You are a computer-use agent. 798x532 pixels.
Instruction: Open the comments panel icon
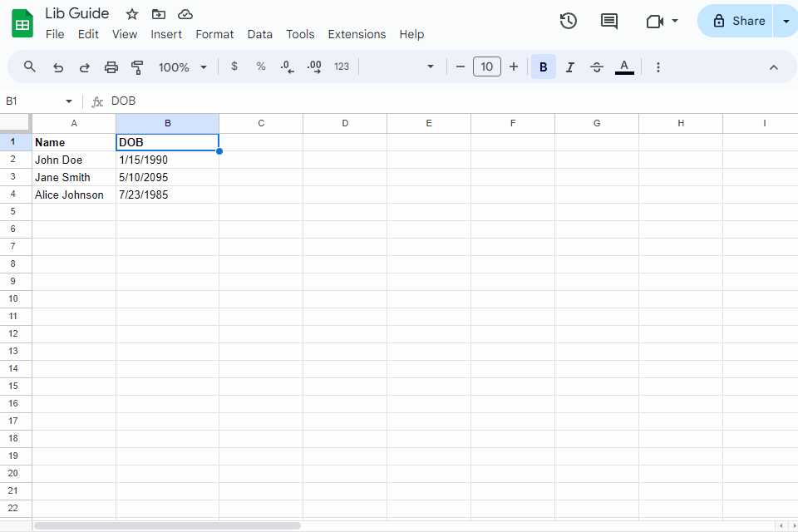(609, 21)
